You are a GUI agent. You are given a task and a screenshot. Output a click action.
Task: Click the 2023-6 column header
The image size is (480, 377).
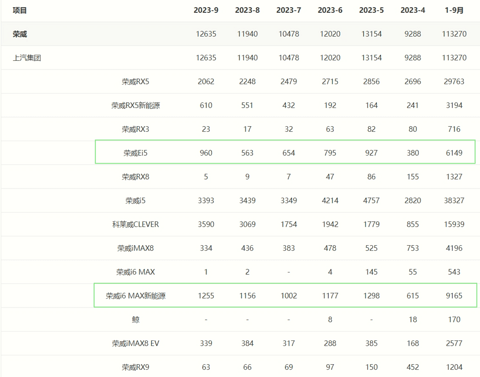click(330, 10)
